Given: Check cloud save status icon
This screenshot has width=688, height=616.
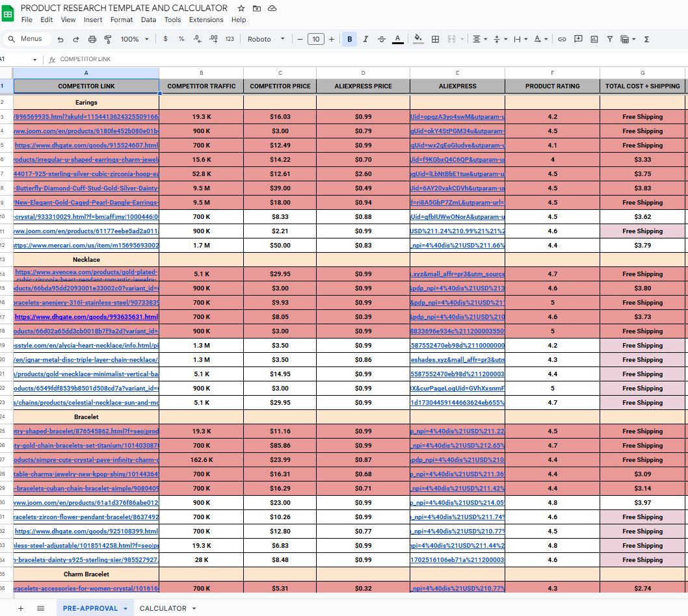Looking at the screenshot, I should tap(272, 8).
